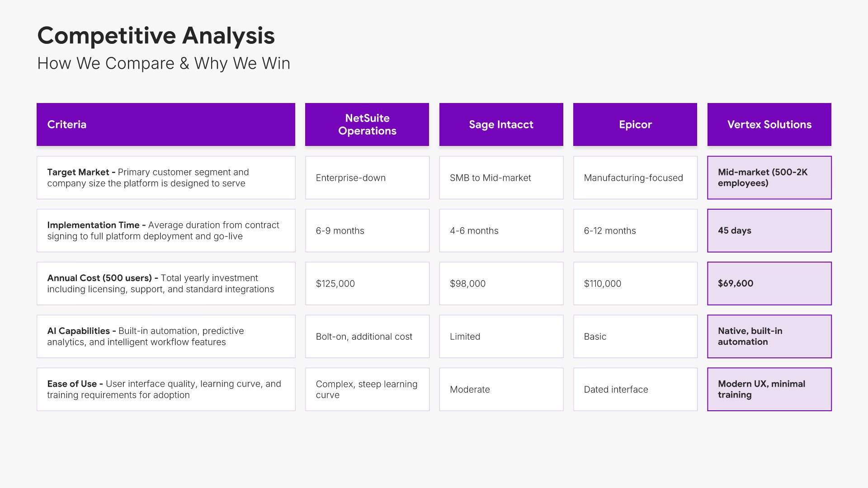868x488 pixels.
Task: Select the Target Market criteria cell
Action: (x=165, y=178)
